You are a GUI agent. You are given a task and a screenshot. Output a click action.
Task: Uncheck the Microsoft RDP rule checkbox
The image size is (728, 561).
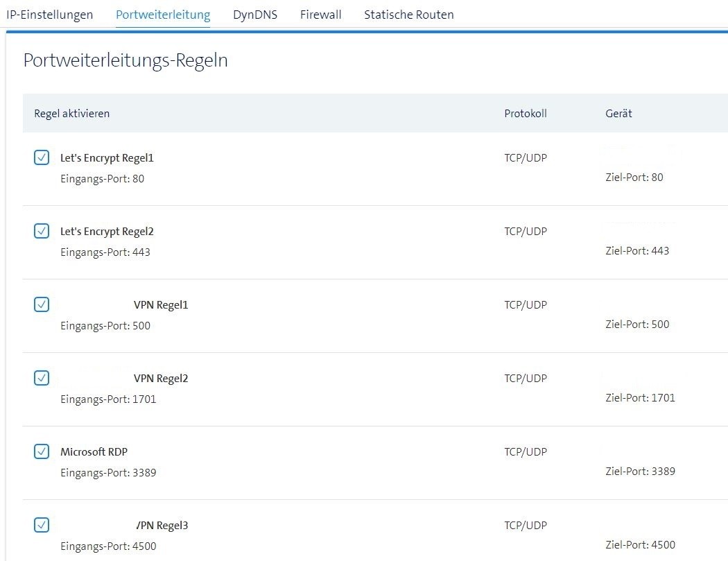[42, 451]
